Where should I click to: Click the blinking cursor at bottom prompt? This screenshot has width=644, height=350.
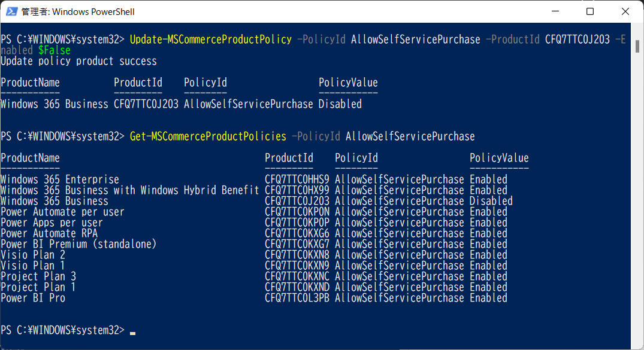coord(132,333)
